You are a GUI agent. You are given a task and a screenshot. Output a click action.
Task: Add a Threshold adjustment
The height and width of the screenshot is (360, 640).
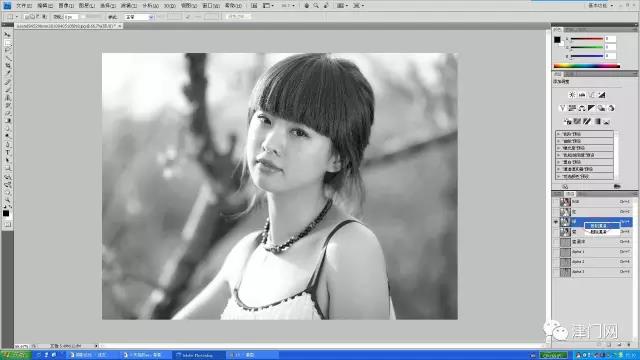pyautogui.click(x=587, y=121)
